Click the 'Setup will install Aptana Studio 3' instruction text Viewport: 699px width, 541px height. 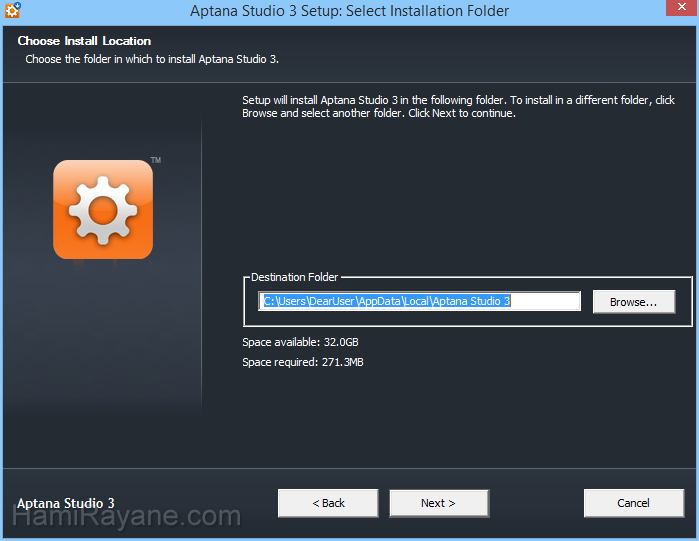(458, 107)
